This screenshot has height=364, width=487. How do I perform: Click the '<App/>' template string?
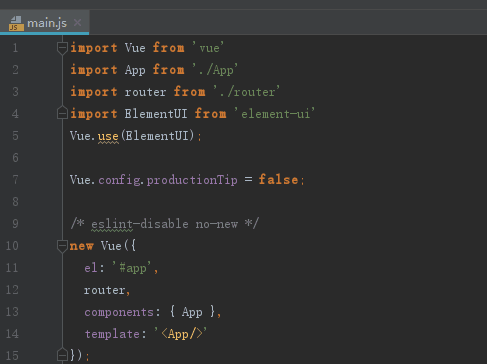pos(181,334)
